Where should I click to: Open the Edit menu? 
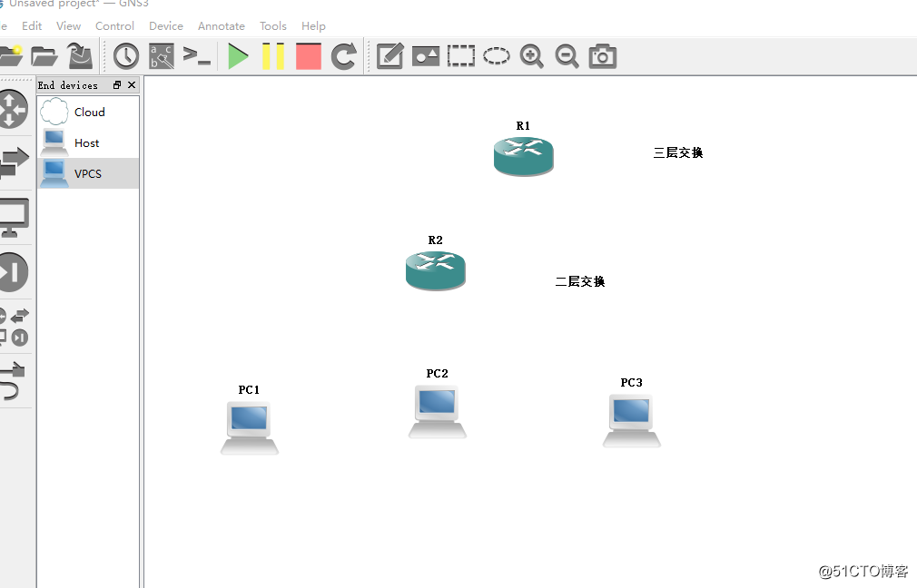click(x=32, y=26)
